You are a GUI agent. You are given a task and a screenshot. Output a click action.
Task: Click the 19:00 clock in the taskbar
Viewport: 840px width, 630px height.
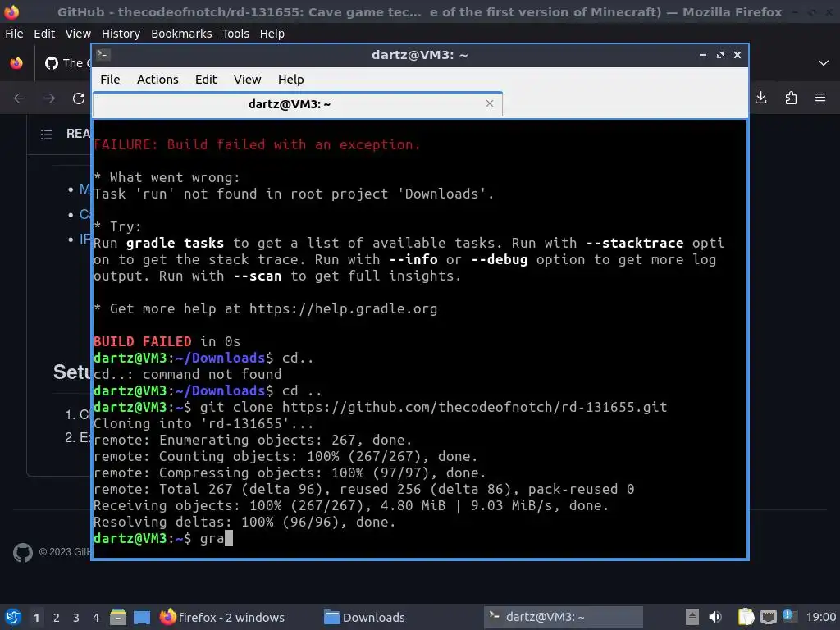click(x=820, y=617)
